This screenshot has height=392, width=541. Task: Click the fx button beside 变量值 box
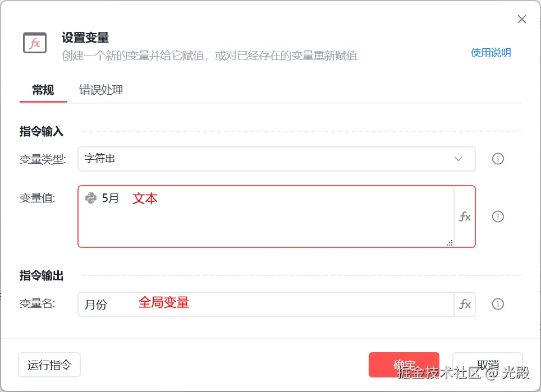465,216
